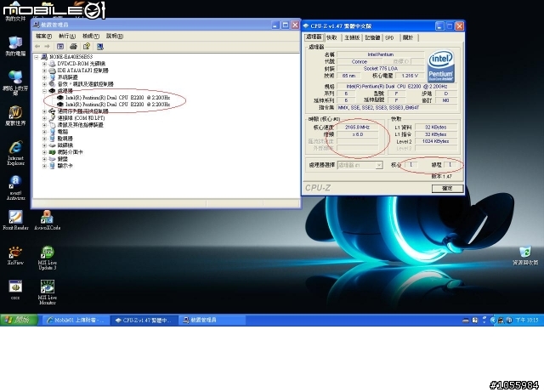Click the x 6.0 multiplier value

357,134
